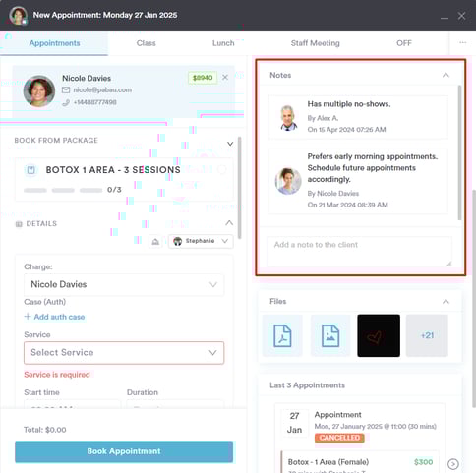Open the Select Service dropdown
476x473 pixels.
[124, 353]
